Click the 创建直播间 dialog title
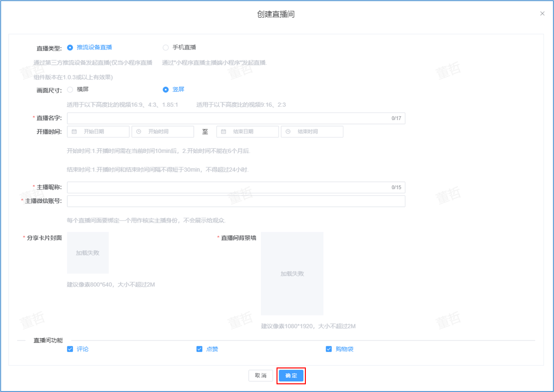The width and height of the screenshot is (554, 392). [x=276, y=14]
